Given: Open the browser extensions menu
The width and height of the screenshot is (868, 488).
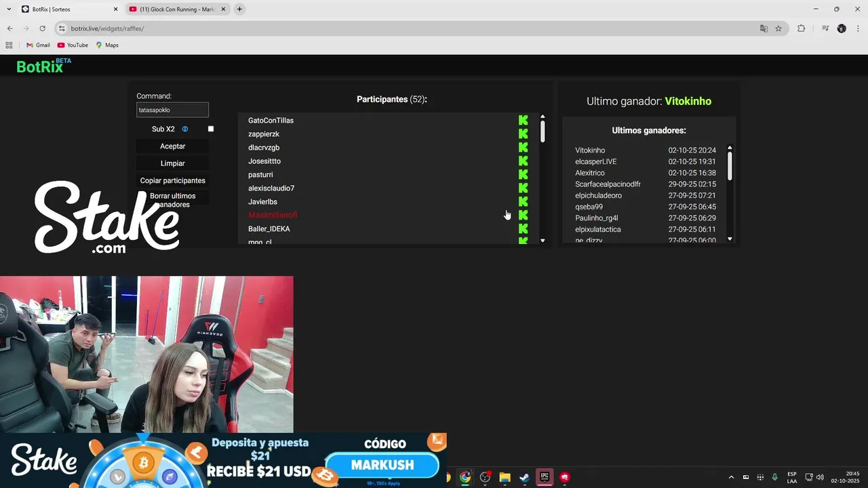Looking at the screenshot, I should tap(801, 28).
